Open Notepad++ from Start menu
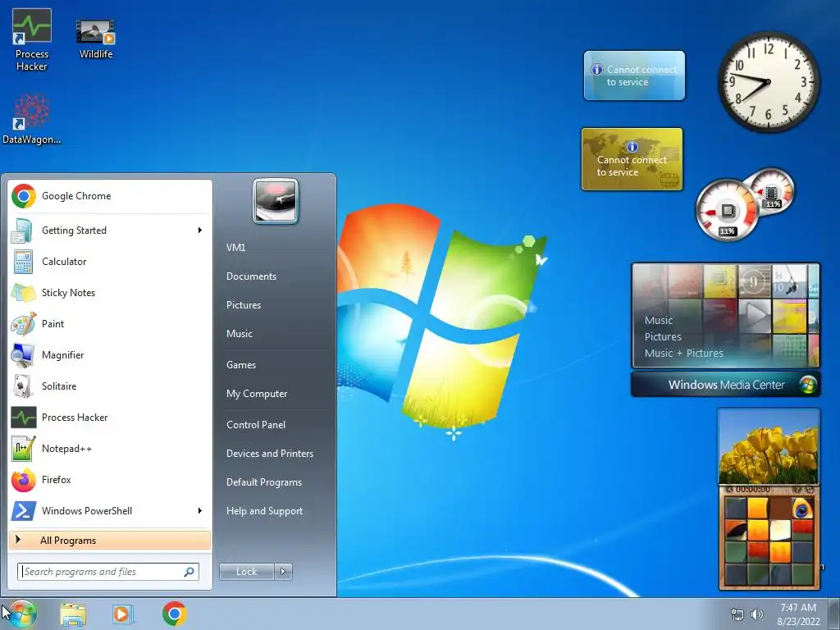Screen dimensions: 840x630 click(x=110, y=449)
